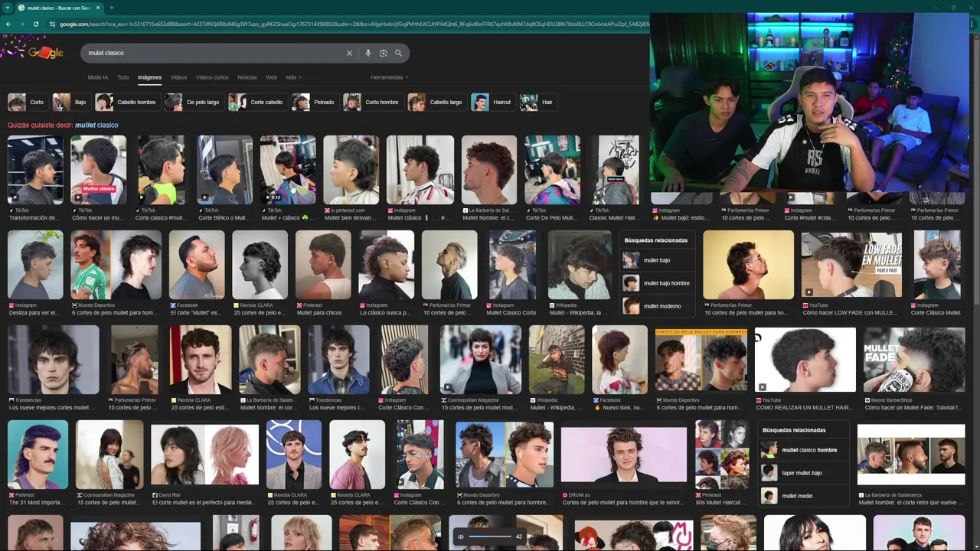980x551 pixels.
Task: Expand the 'Herramientas' tools dropdown
Action: click(389, 77)
